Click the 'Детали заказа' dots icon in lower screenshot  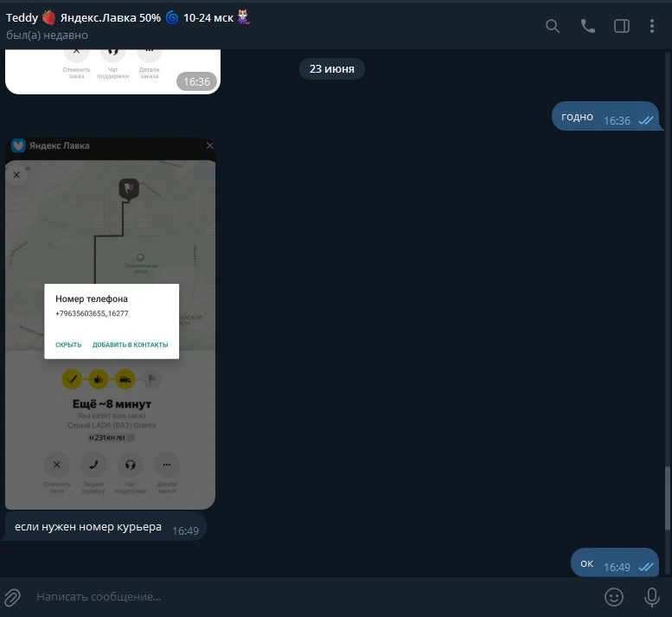tap(167, 465)
